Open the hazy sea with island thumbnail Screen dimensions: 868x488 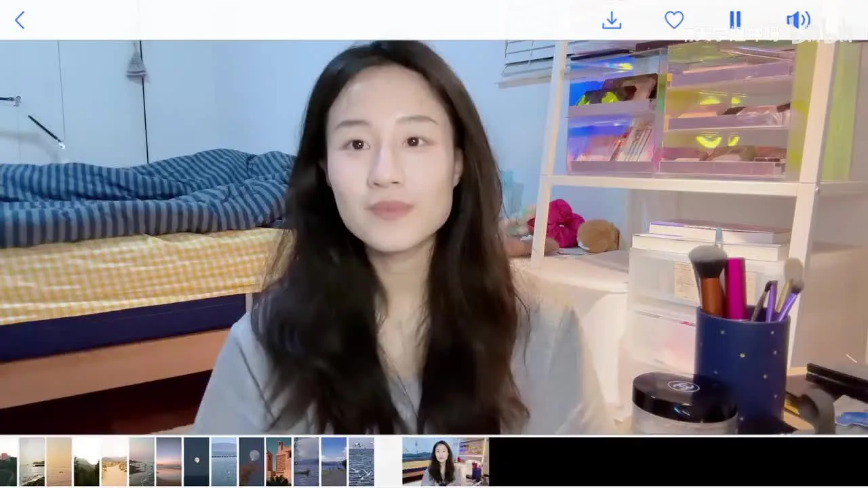[x=32, y=462]
